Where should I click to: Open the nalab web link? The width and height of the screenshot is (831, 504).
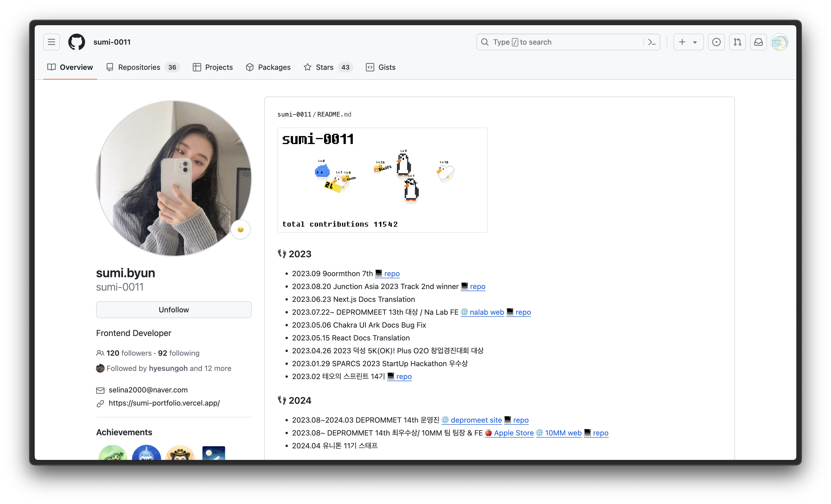tap(482, 312)
